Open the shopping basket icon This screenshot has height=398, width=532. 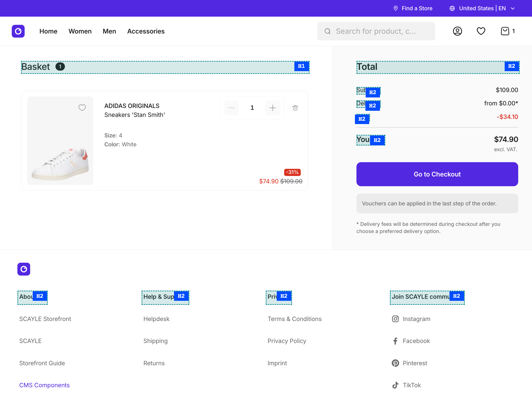click(x=505, y=31)
